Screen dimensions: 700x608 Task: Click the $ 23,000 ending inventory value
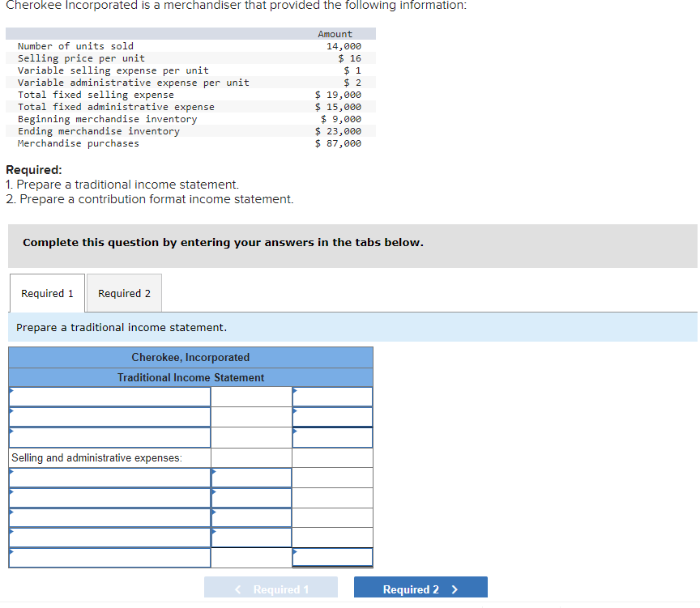pos(338,131)
